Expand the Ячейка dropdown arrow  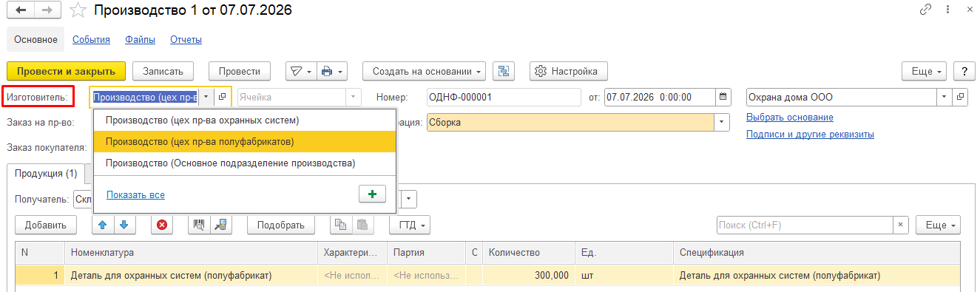point(354,97)
